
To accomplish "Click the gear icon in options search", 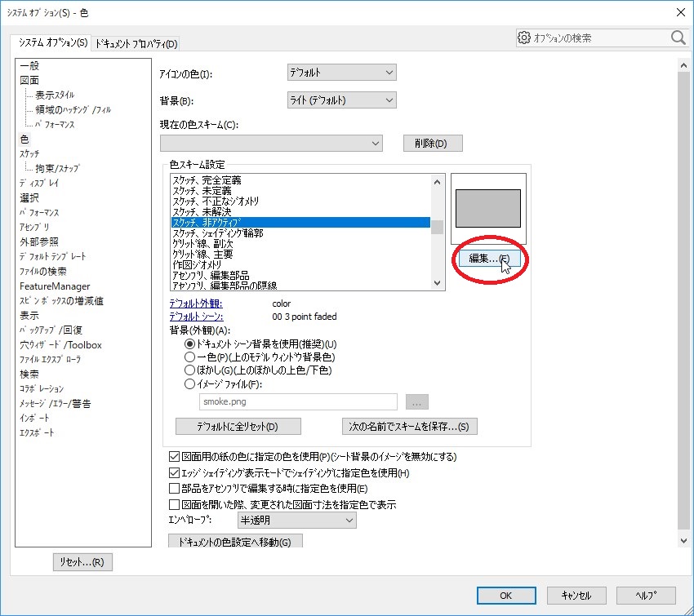I will (x=525, y=38).
